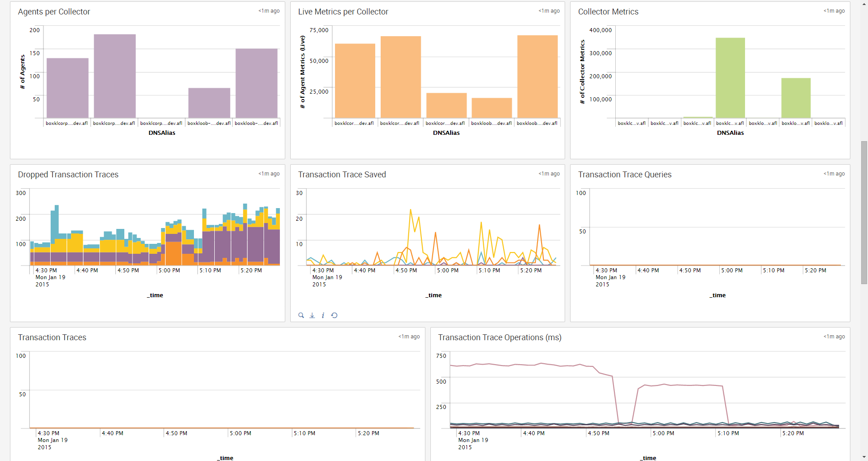This screenshot has width=868, height=461.
Task: Click tallest purple bar in Agents per Collector
Action: (x=115, y=76)
